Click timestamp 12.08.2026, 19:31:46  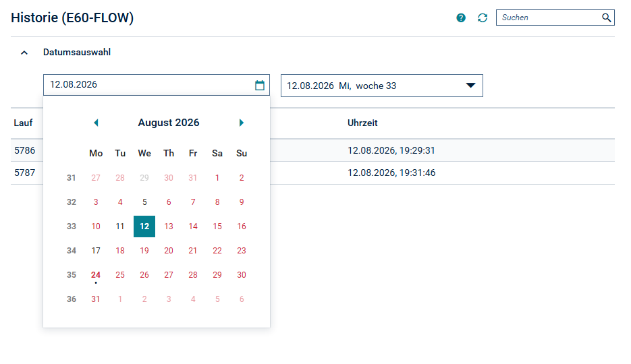[x=391, y=173]
